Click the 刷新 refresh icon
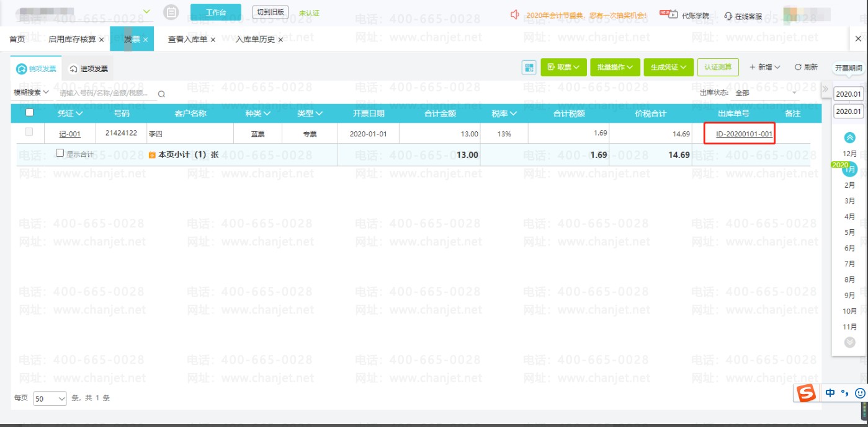Viewport: 868px width, 427px height. point(799,67)
